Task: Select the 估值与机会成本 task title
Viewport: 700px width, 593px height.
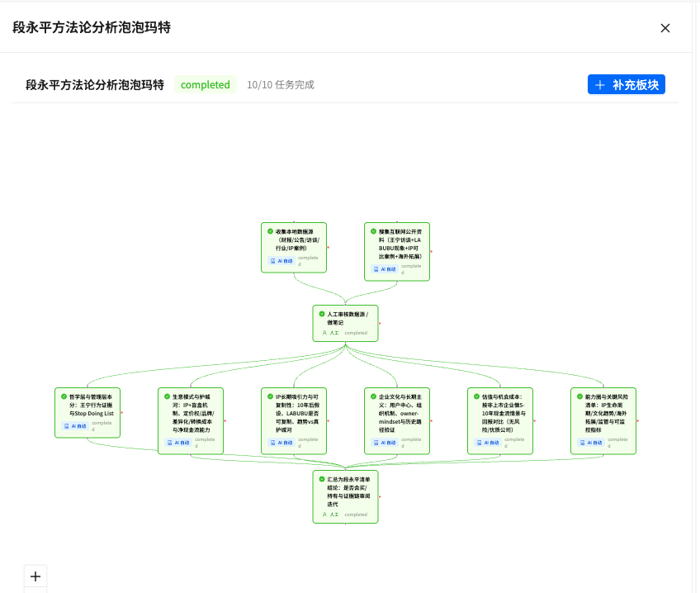Action: coord(504,413)
